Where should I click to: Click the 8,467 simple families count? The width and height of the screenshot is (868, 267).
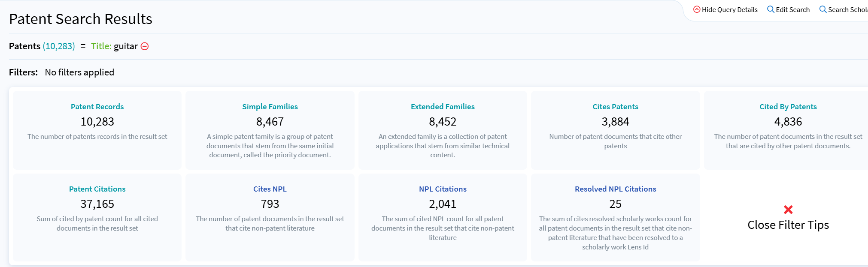tap(270, 122)
